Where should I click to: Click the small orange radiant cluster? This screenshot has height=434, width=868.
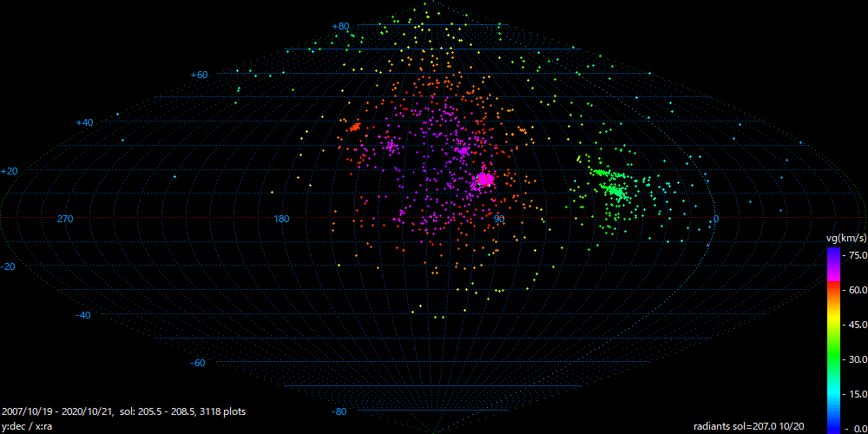pos(354,128)
